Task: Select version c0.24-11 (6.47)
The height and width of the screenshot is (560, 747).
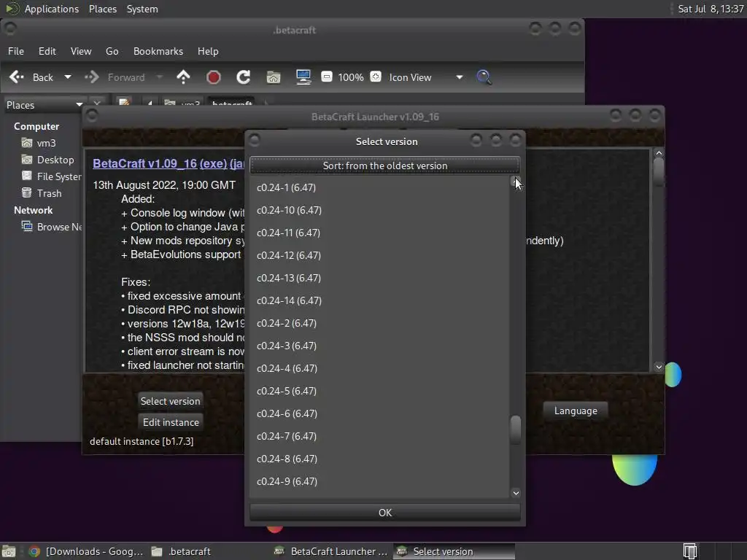Action: tap(379, 233)
